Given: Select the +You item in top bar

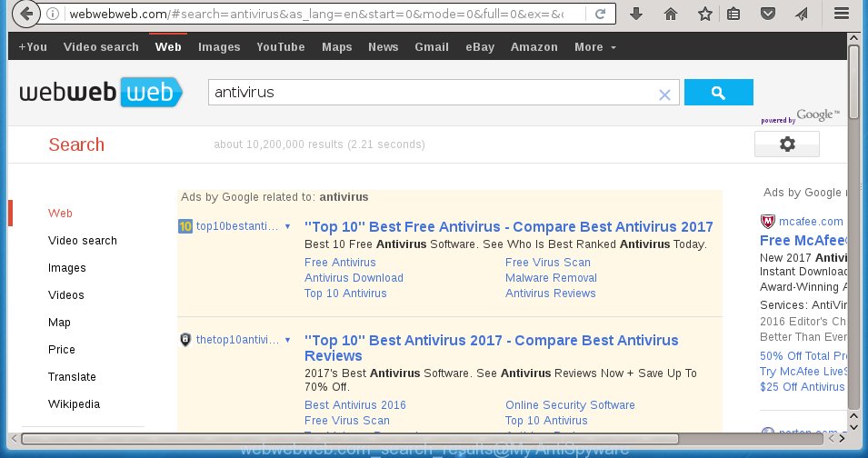Looking at the screenshot, I should (33, 47).
